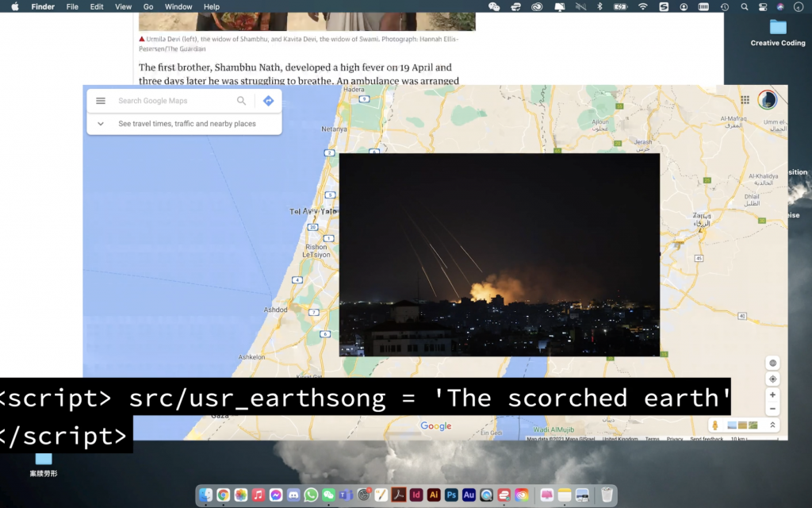Open Adobe Audition from the Dock

[469, 495]
